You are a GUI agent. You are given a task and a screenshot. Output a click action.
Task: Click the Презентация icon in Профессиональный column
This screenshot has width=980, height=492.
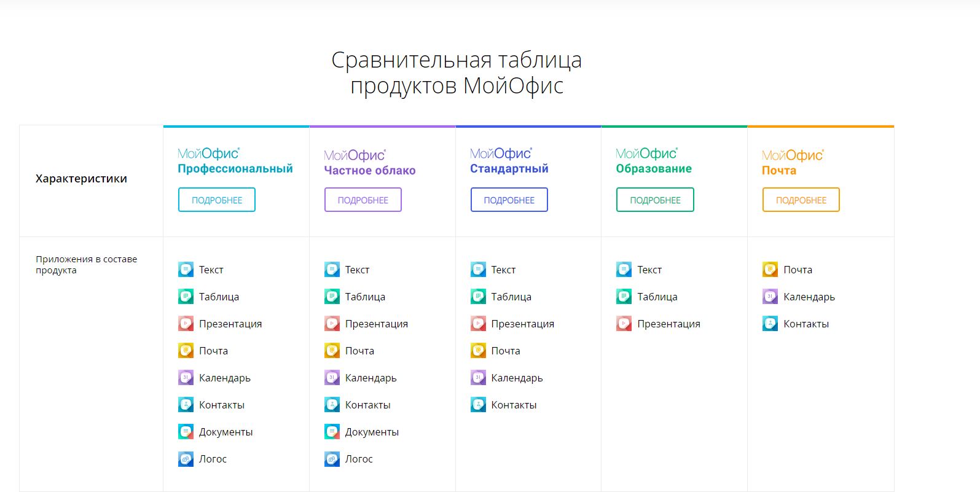click(x=186, y=323)
